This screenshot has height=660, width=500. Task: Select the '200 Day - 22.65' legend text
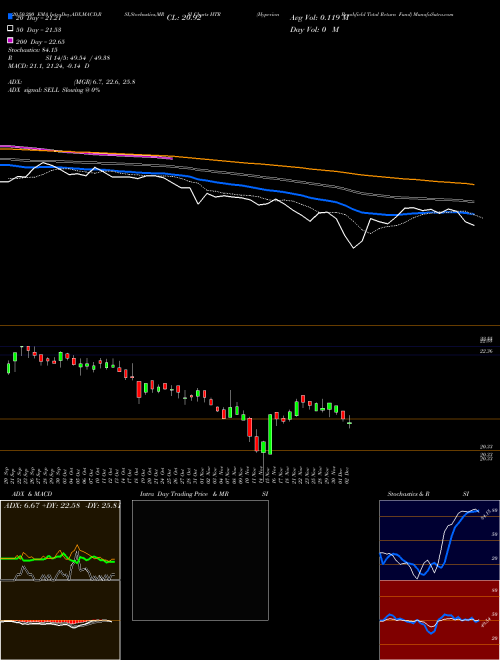[x=40, y=42]
